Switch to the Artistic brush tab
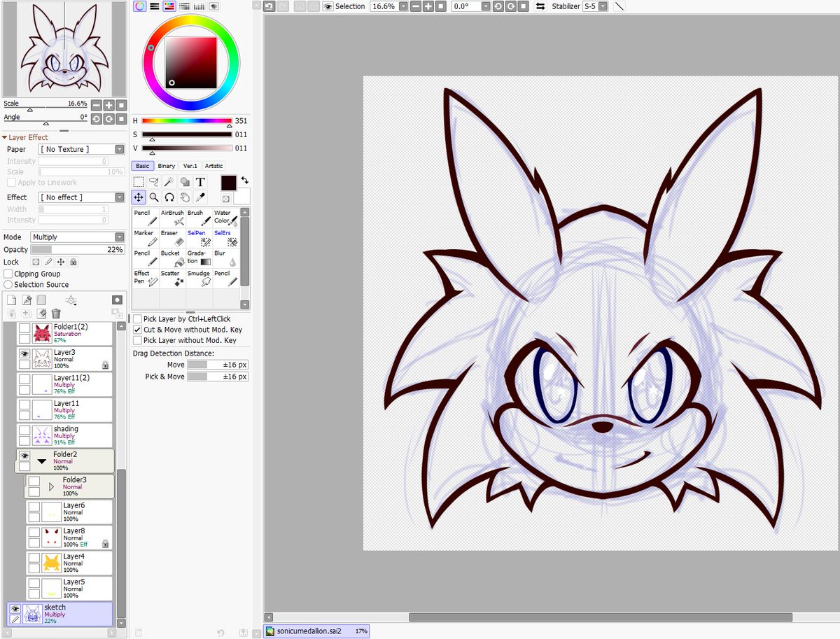The height and width of the screenshot is (639, 840). point(214,166)
